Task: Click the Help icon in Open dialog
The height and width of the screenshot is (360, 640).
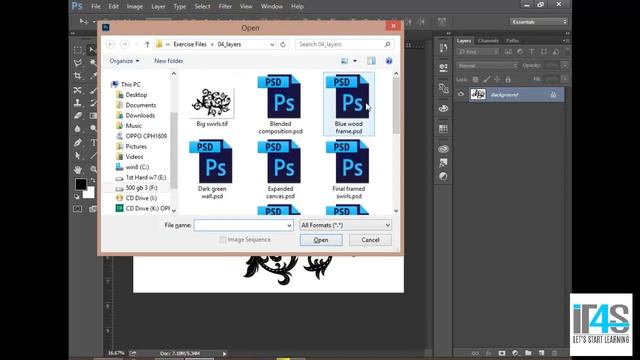Action: click(x=389, y=61)
